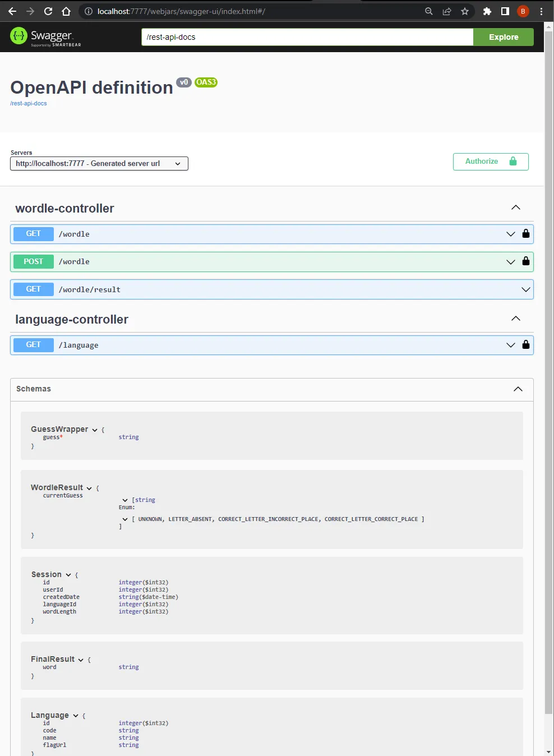The height and width of the screenshot is (756, 554).
Task: Click the v0 version badge
Action: tap(183, 82)
